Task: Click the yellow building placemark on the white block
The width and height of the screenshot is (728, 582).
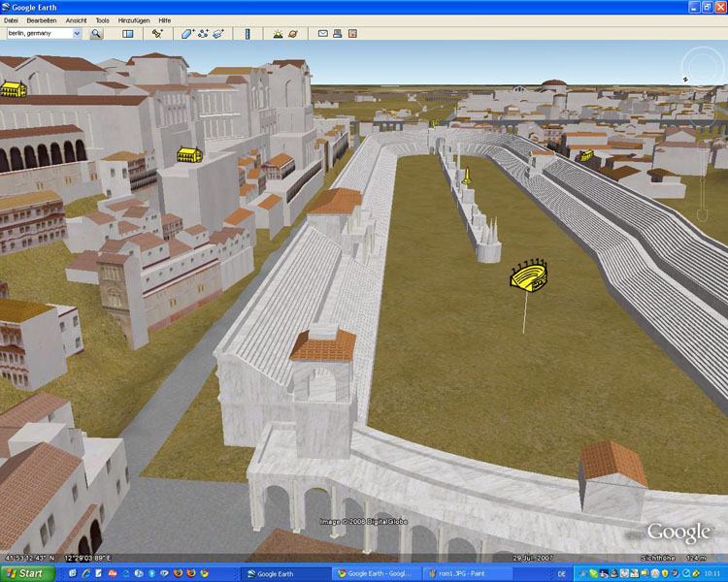Action: (189, 154)
